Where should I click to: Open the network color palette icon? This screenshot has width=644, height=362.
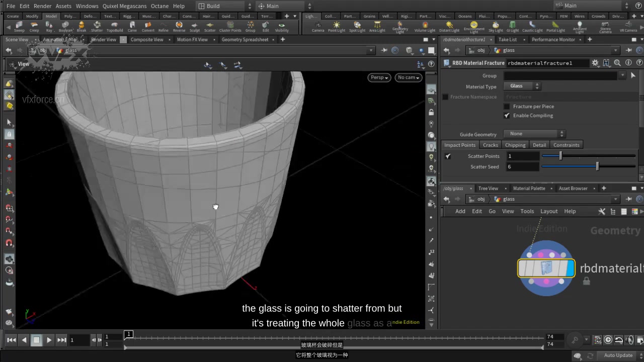(634, 211)
